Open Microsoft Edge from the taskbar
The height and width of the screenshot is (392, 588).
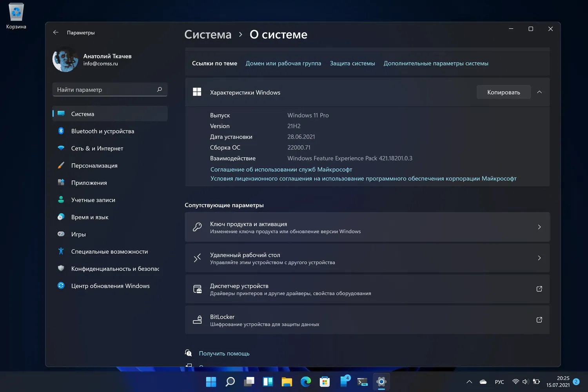coord(305,381)
